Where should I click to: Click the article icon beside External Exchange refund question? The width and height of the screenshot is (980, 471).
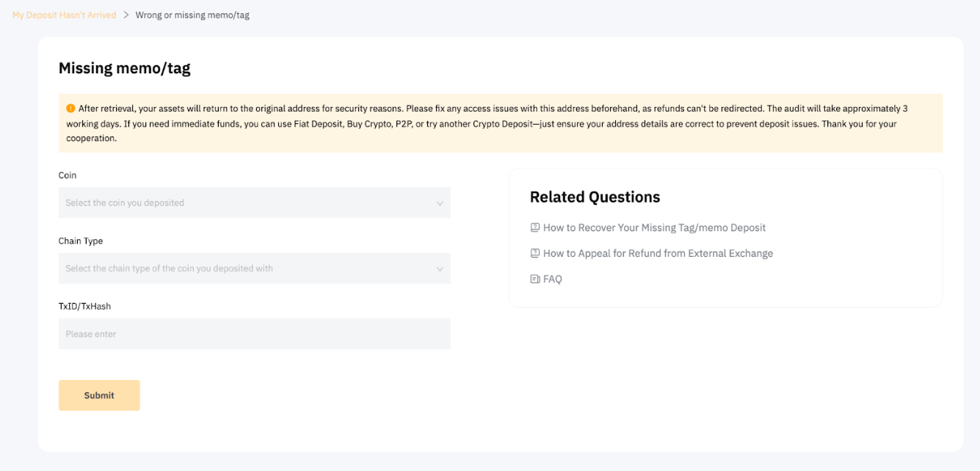pyautogui.click(x=534, y=253)
